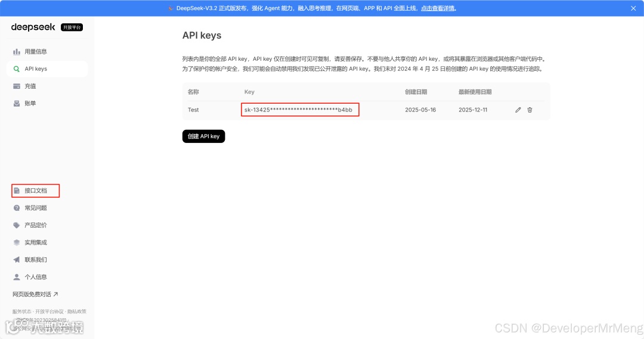
Task: Open the 隐私政策 footer link
Action: [x=77, y=312]
